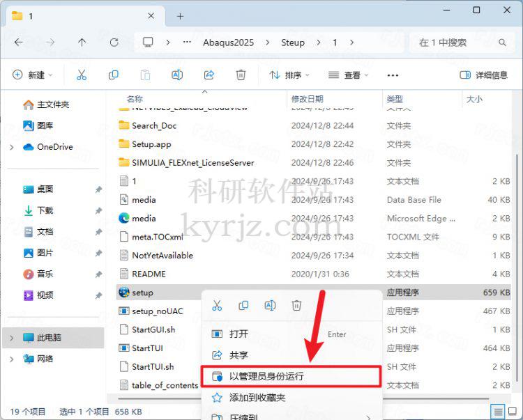Click the Forward navigation arrow

(x=50, y=42)
